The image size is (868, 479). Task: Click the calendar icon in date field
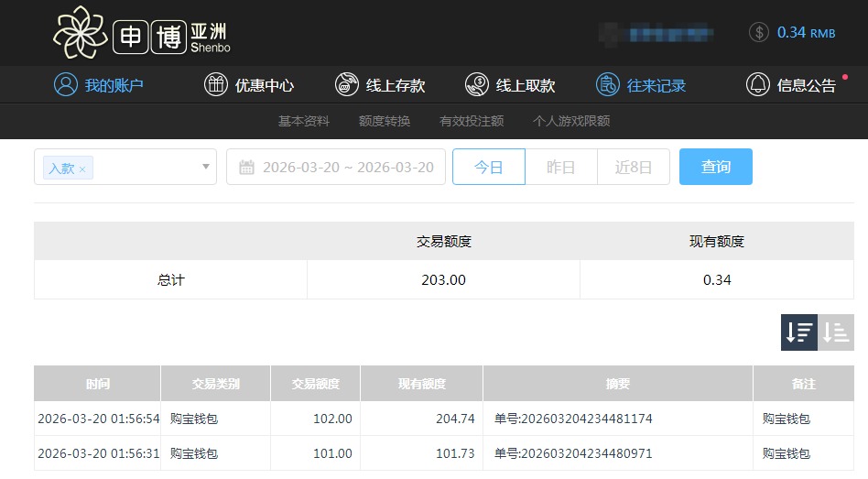[246, 167]
